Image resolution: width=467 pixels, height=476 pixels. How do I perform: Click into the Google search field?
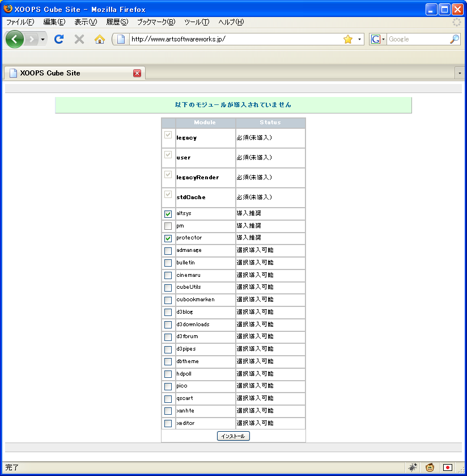coord(417,39)
